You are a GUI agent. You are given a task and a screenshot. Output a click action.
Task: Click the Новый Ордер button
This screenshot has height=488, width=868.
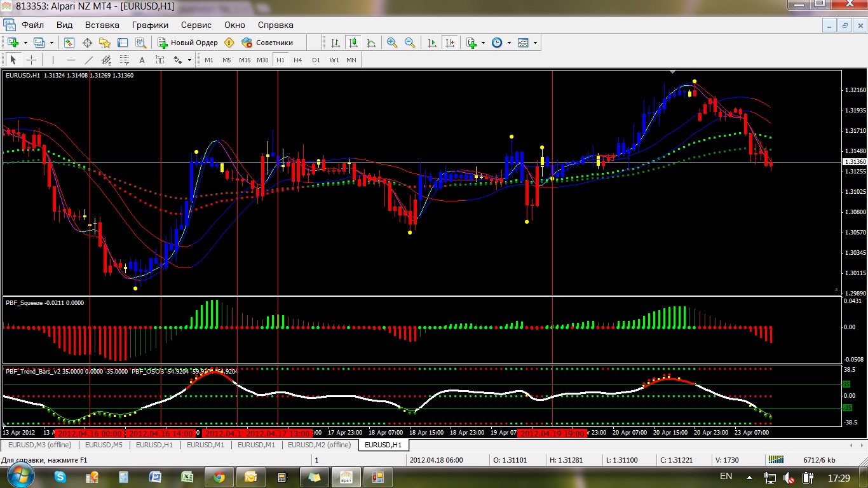click(x=187, y=43)
